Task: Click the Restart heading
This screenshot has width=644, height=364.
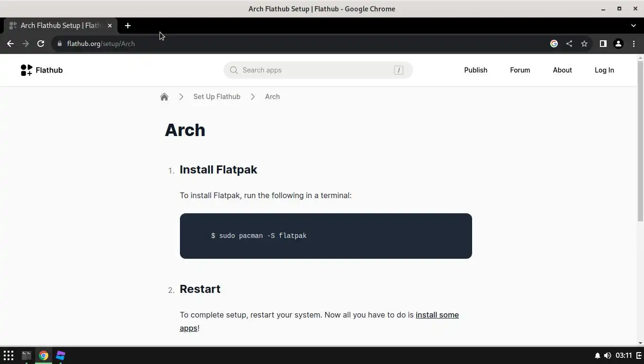Action: [x=200, y=289]
